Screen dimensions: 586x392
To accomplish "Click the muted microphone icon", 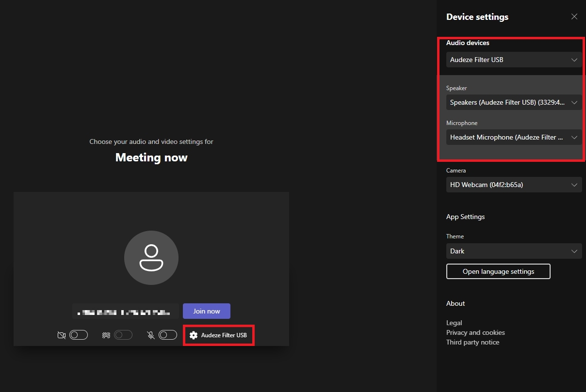I will click(151, 335).
